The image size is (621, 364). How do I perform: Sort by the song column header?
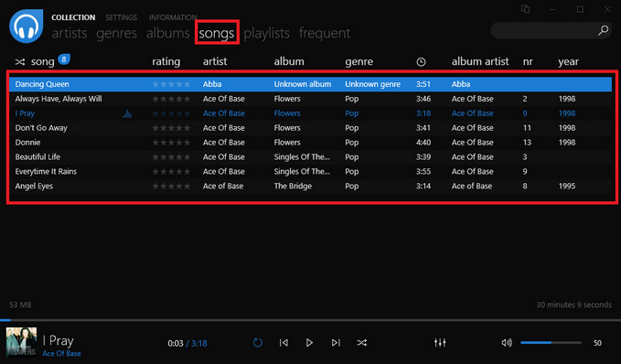tap(42, 62)
